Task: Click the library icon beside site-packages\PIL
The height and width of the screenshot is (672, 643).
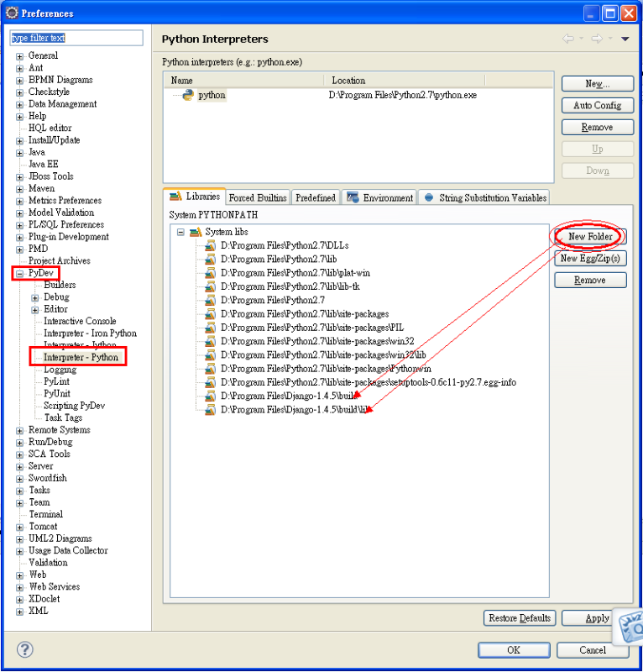Action: (x=210, y=328)
